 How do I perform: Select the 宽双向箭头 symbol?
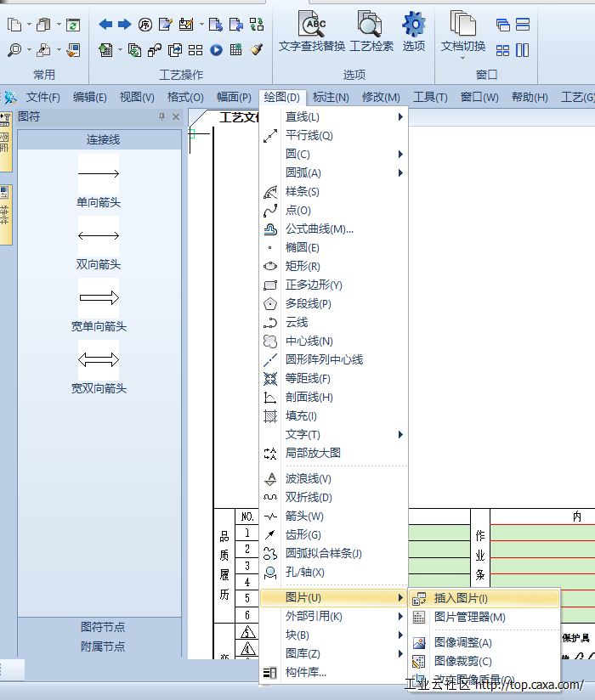99,367
